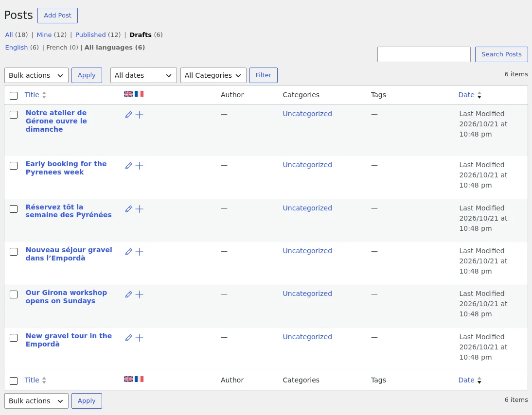Click plus icon for Nouveau séjour gravel post
The image size is (532, 415).
(139, 252)
